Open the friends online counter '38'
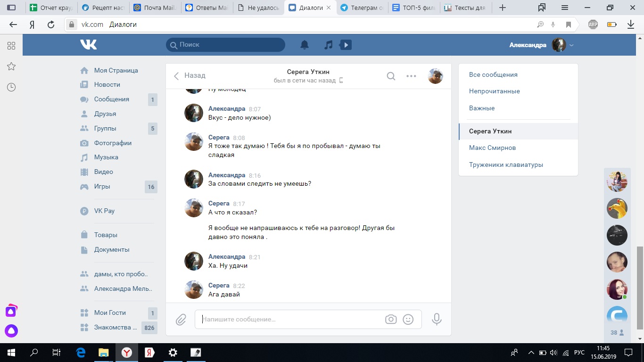Screen dimensions: 644x362 pos(617,332)
